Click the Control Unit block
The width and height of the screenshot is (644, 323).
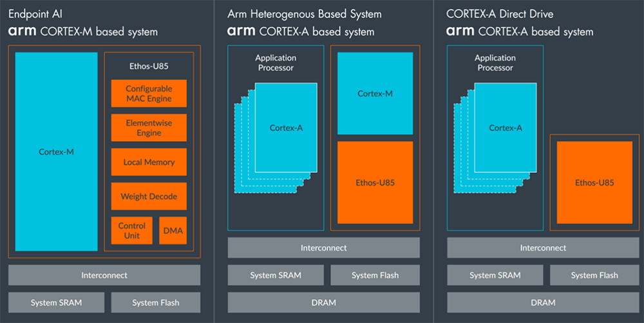[x=132, y=231]
